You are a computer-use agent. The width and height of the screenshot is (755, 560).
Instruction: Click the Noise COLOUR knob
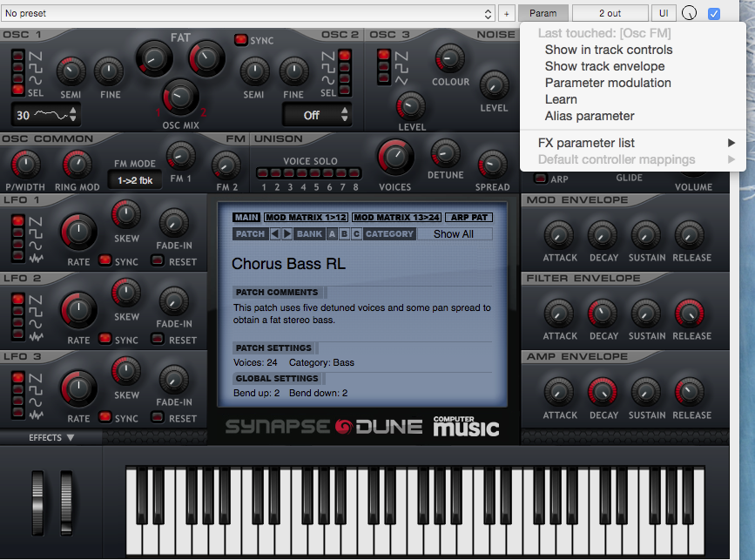449,58
